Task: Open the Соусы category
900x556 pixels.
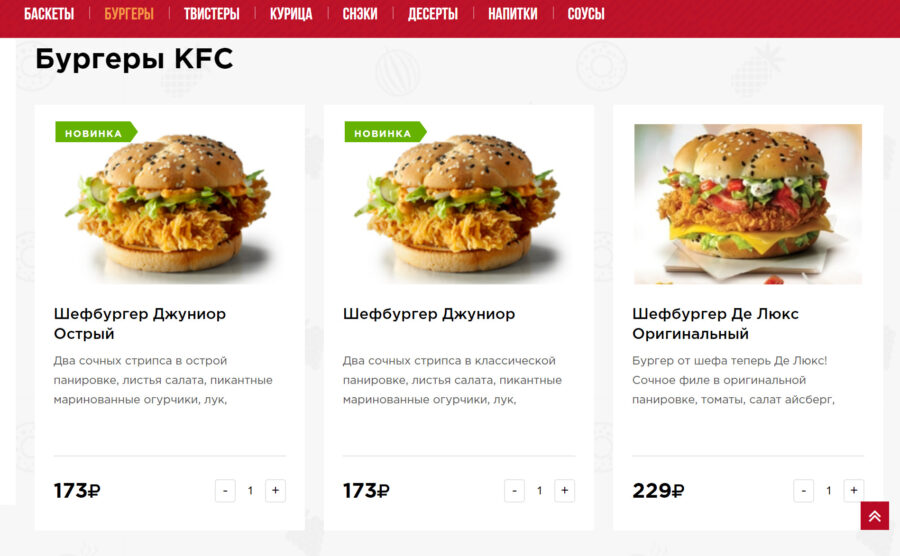Action: pyautogui.click(x=586, y=14)
